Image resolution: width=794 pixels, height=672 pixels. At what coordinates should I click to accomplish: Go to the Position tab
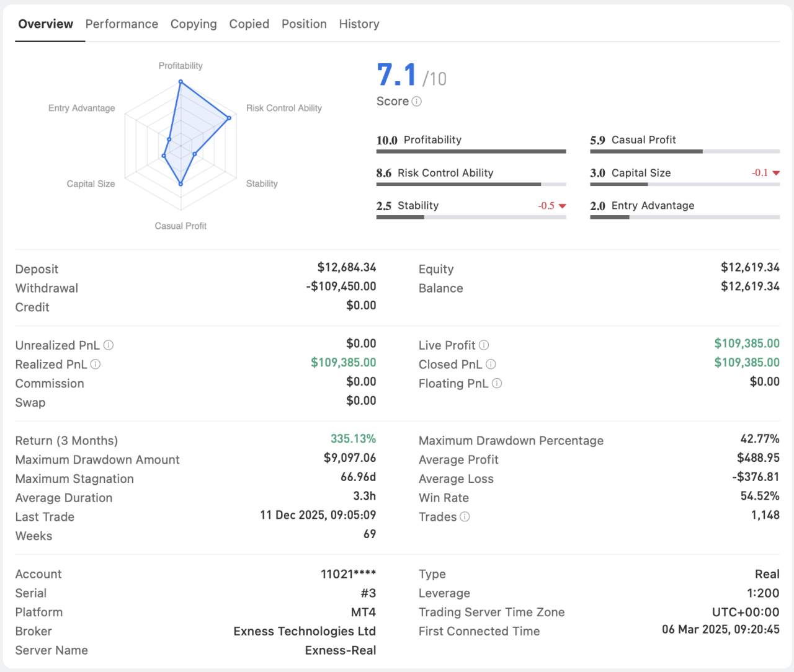click(304, 24)
